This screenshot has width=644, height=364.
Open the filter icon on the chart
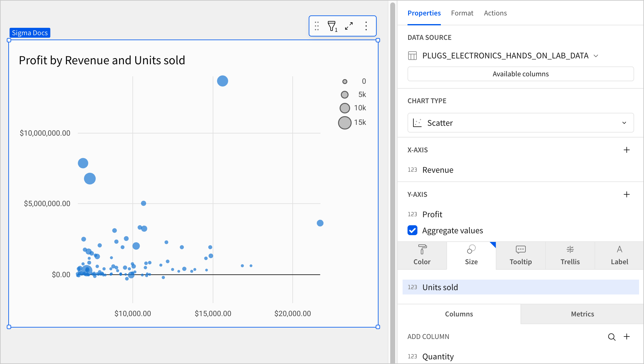pyautogui.click(x=332, y=26)
